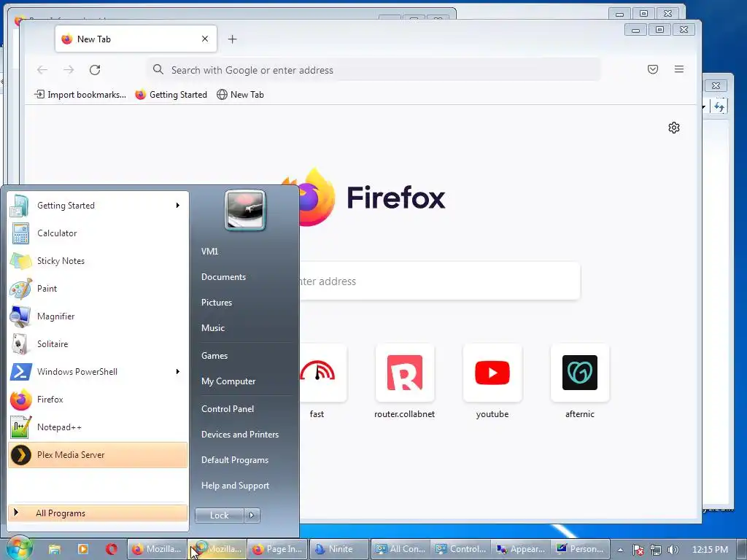This screenshot has height=560, width=747.
Task: Open Games from the Start menu
Action: (x=214, y=356)
